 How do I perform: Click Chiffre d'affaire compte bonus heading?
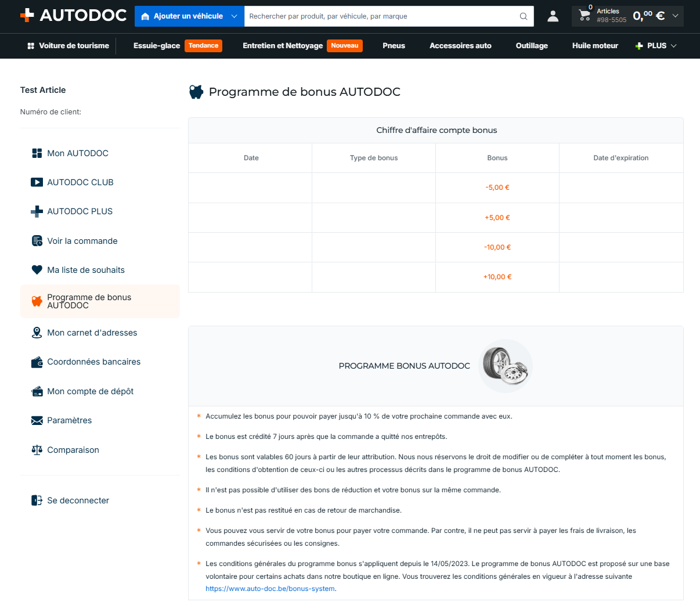[x=436, y=130]
